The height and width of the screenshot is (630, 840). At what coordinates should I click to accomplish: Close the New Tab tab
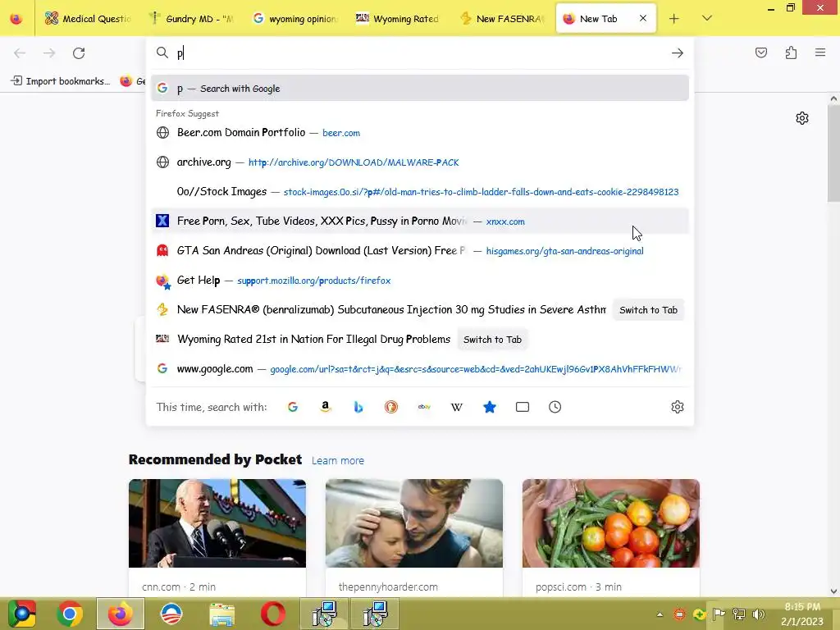click(643, 18)
